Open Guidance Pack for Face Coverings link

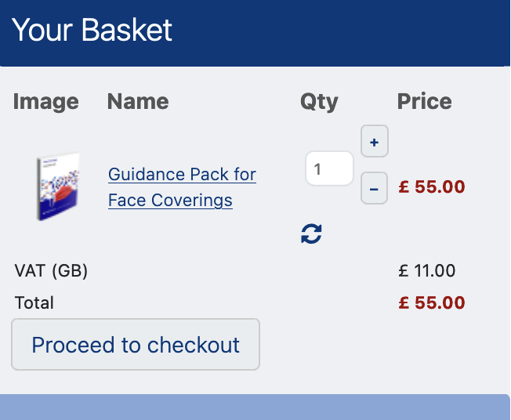182,186
